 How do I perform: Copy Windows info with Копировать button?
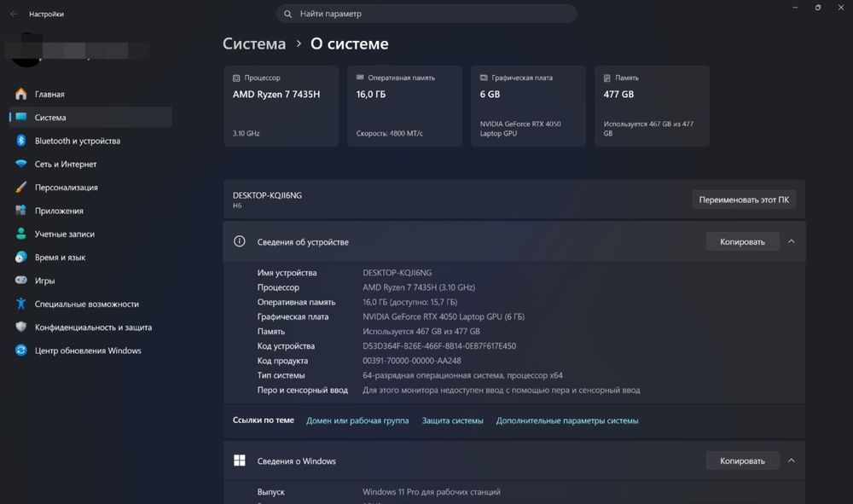click(x=742, y=461)
